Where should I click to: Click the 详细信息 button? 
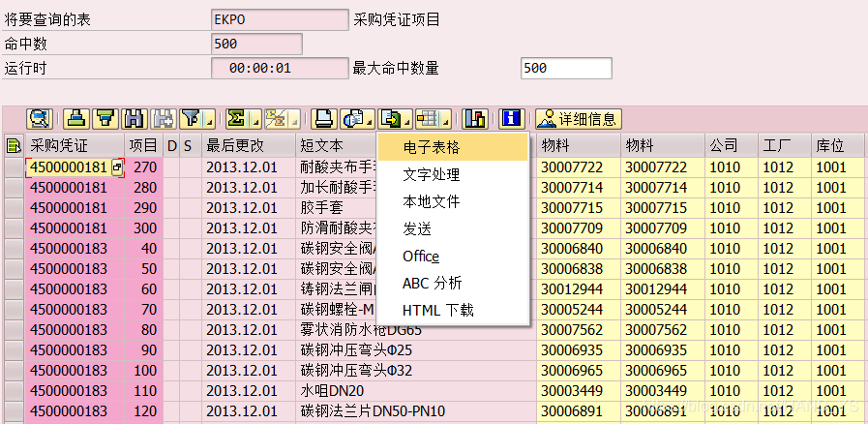pos(579,118)
